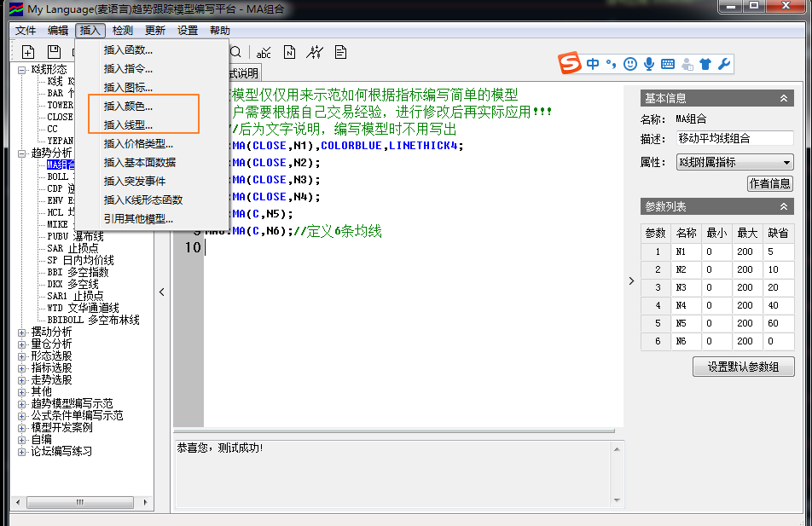Open the 属性 dropdown (K线附属指标)

(x=734, y=162)
